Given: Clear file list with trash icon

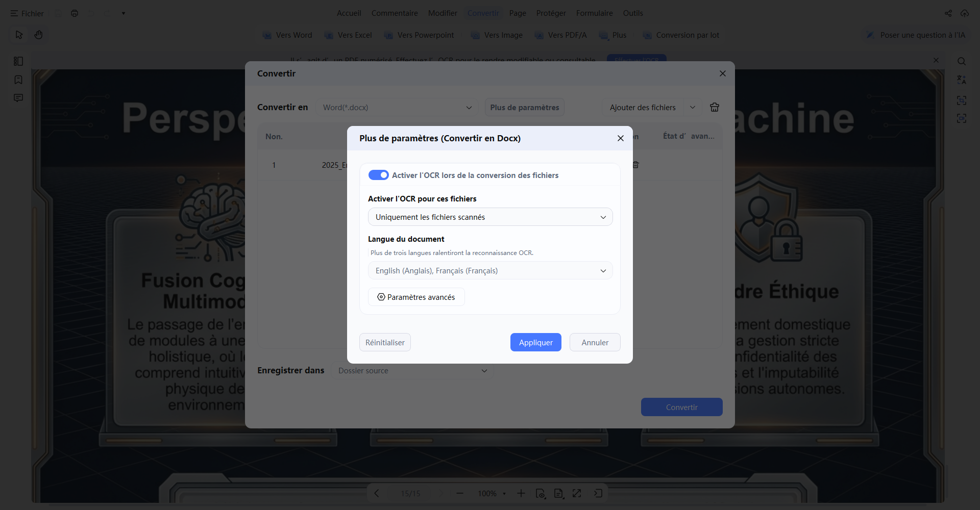Looking at the screenshot, I should [715, 107].
